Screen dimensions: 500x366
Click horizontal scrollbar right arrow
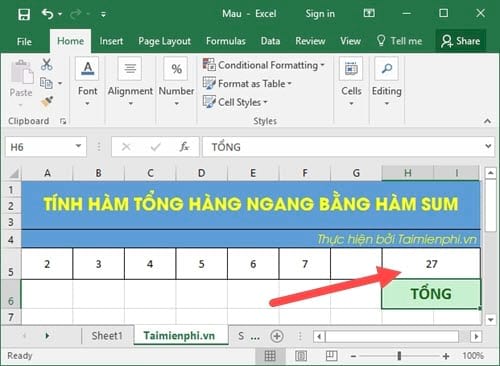coord(476,336)
